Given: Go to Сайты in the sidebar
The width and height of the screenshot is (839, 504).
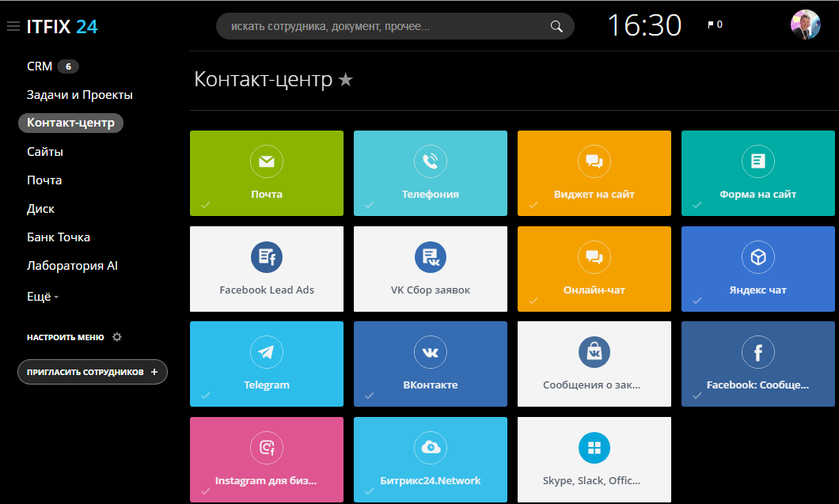Looking at the screenshot, I should tap(45, 152).
